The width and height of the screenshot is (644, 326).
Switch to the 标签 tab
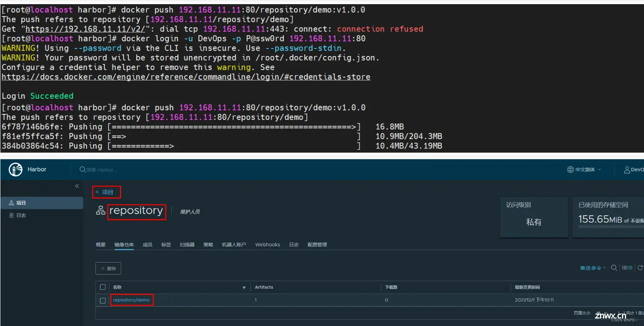(x=166, y=245)
